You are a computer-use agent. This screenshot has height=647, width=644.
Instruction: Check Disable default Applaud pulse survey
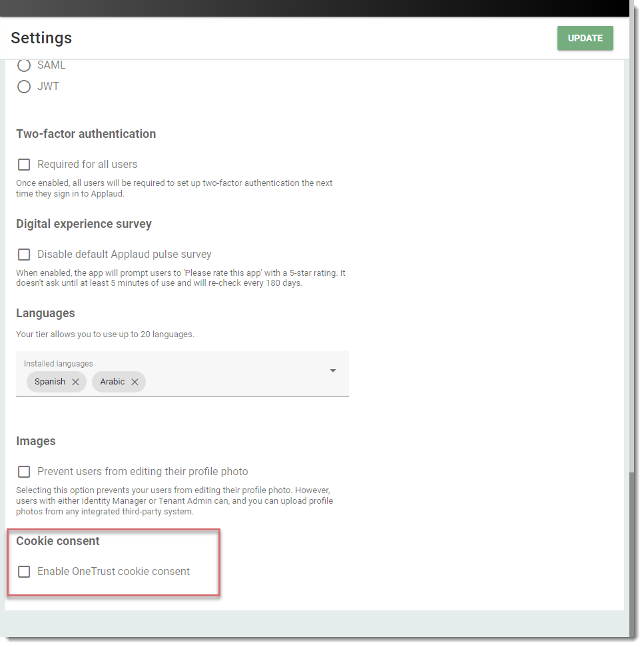point(24,254)
